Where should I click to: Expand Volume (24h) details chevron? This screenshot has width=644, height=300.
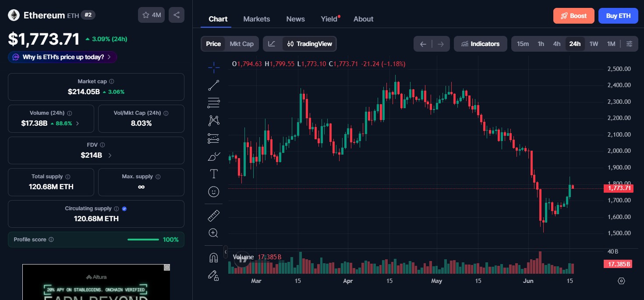(x=78, y=124)
